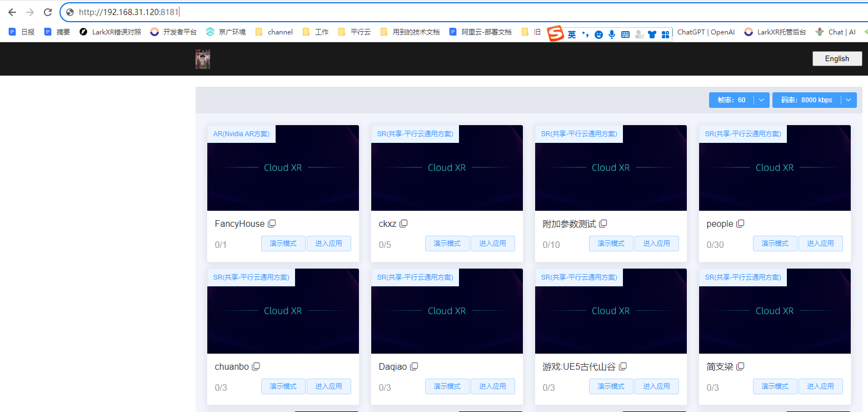Open 京广环境 bookmark

(226, 32)
